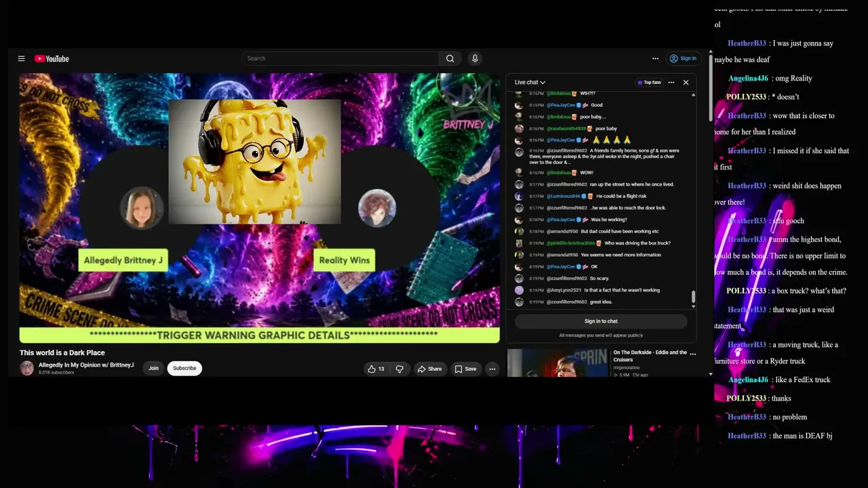Screen dimensions: 868x488
Task: Close the live chat panel
Action: pyautogui.click(x=686, y=83)
